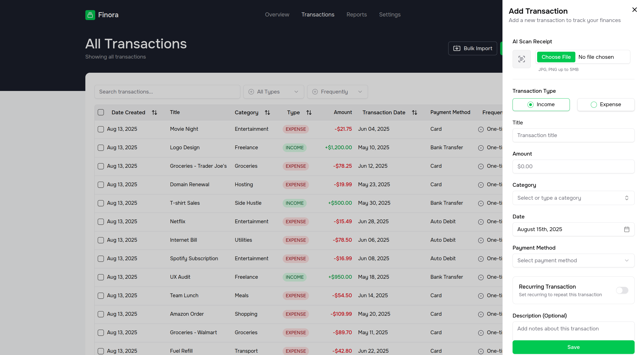Go to the Overview tab
Image resolution: width=644 pixels, height=355 pixels.
click(x=277, y=15)
